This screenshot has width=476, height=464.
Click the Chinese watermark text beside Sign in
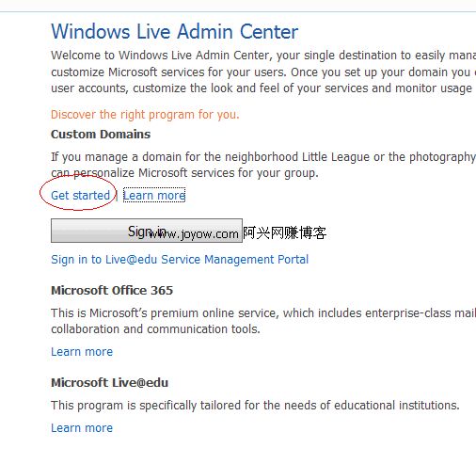(x=285, y=232)
